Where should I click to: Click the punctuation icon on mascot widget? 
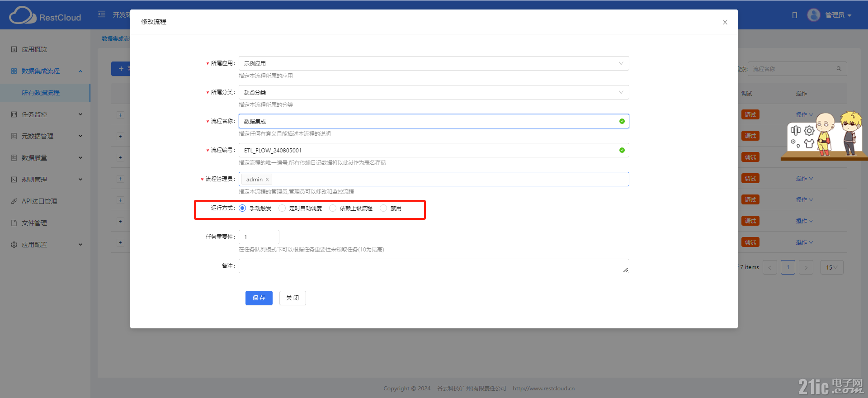click(x=796, y=144)
